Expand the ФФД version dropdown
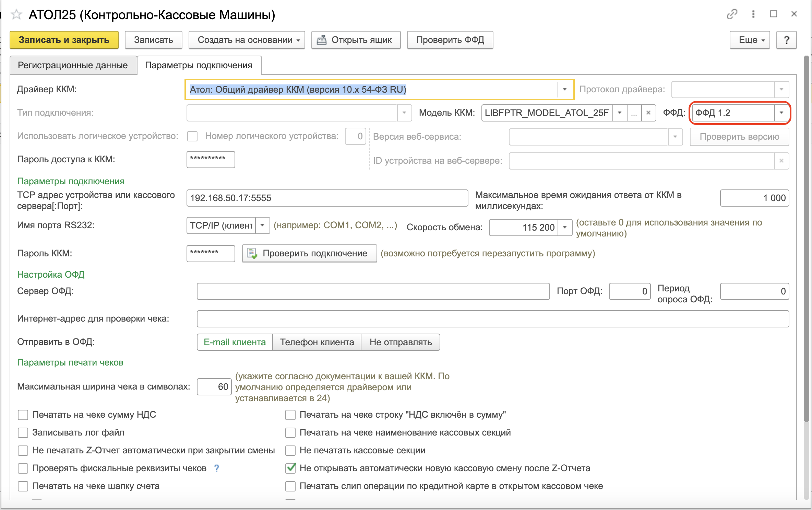This screenshot has width=812, height=510. 781,113
